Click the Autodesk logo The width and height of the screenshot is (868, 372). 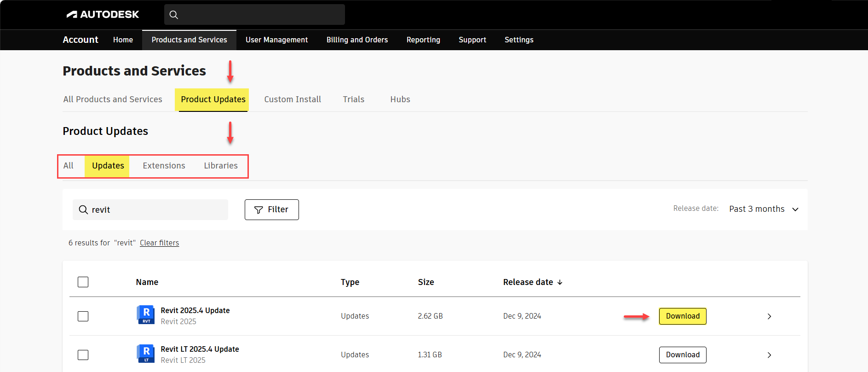click(x=103, y=14)
